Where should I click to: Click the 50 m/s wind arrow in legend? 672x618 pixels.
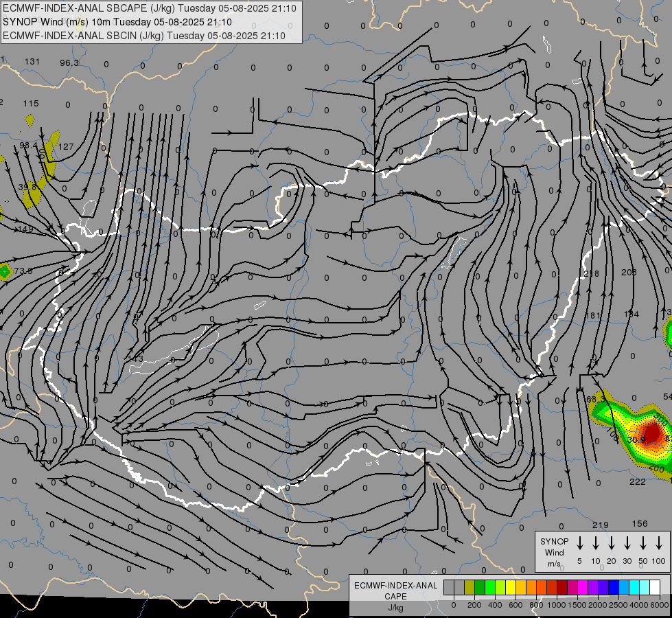[x=643, y=542]
